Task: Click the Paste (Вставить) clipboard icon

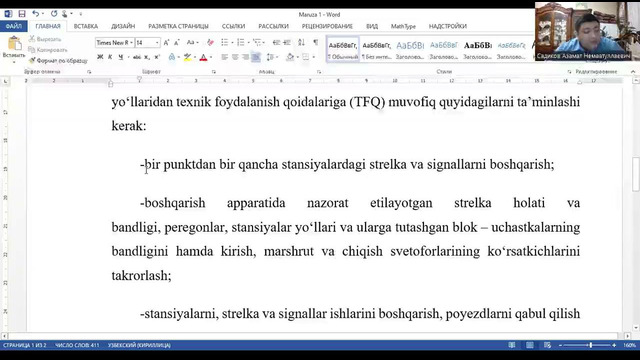Action: click(x=14, y=44)
